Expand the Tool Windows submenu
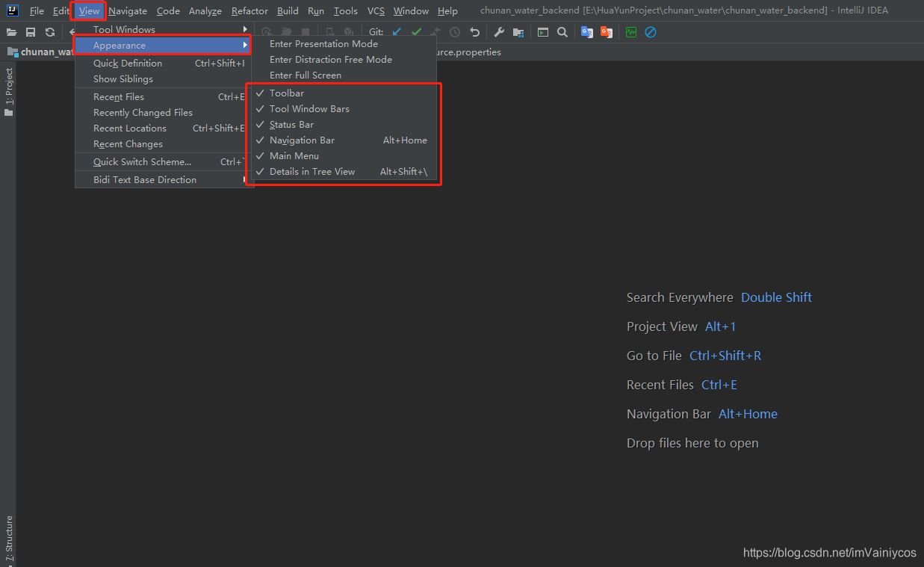Viewport: 924px width, 567px height. point(163,30)
